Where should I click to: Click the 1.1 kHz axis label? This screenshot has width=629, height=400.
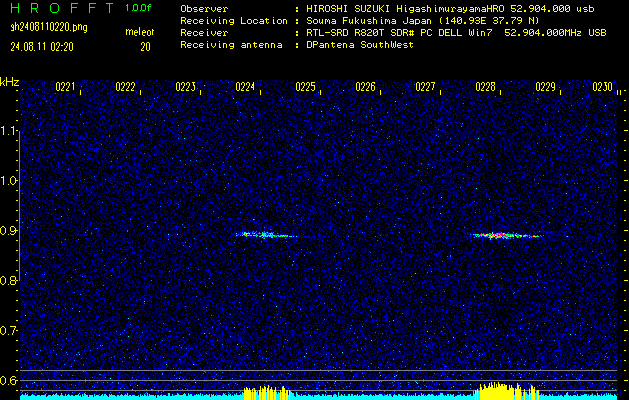(x=9, y=131)
